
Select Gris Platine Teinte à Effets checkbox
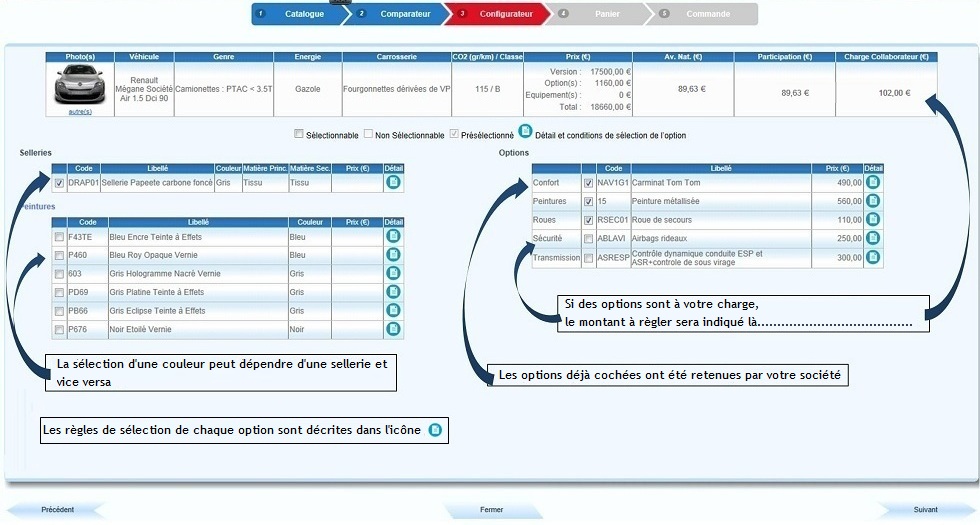pyautogui.click(x=59, y=292)
